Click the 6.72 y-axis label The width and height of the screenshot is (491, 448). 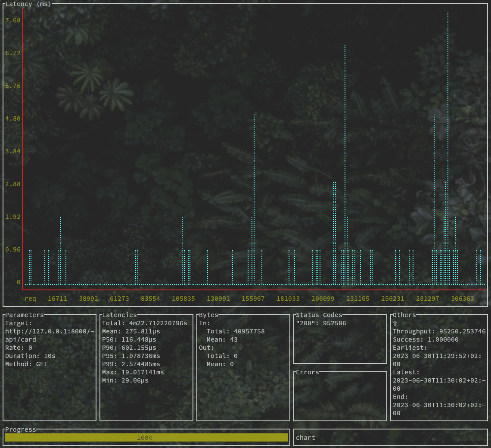(x=13, y=53)
